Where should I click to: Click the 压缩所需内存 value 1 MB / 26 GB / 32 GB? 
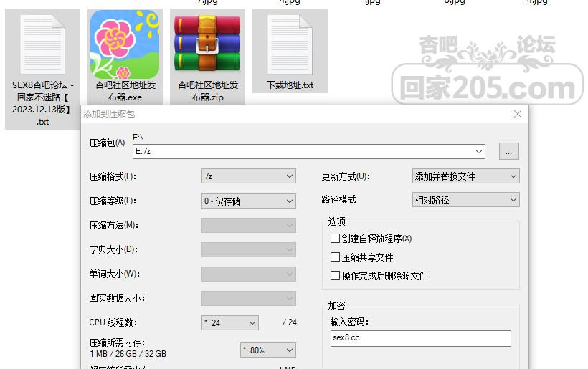pos(128,354)
